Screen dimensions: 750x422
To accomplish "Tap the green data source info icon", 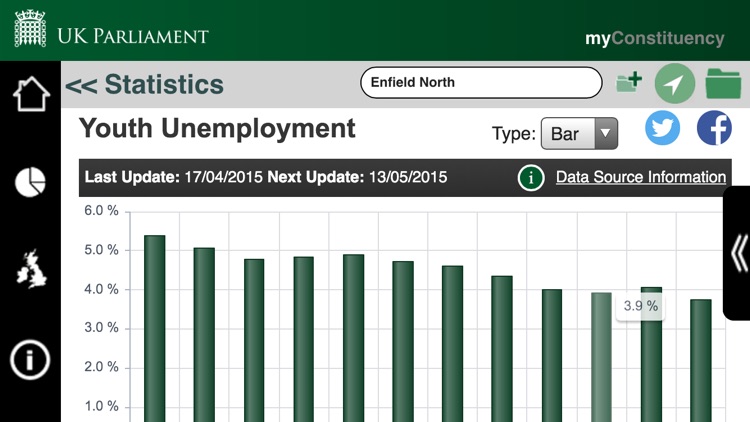I will click(x=530, y=178).
